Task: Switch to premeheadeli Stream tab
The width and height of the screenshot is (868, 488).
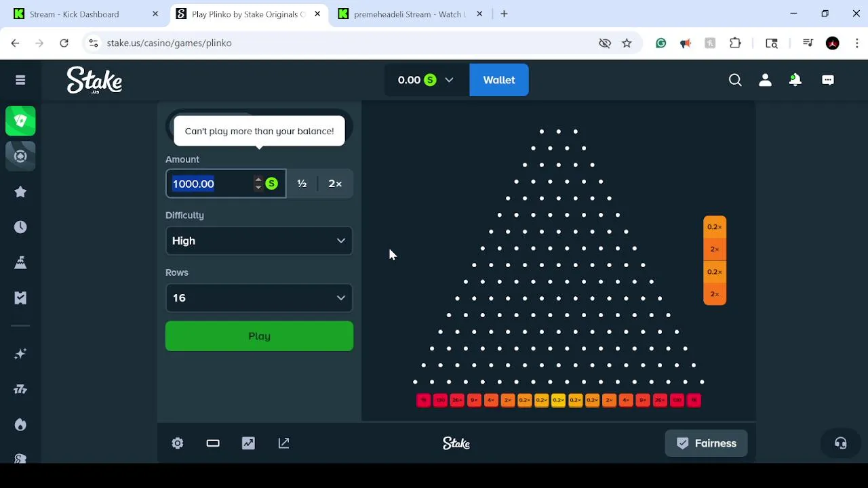Action: pos(410,14)
